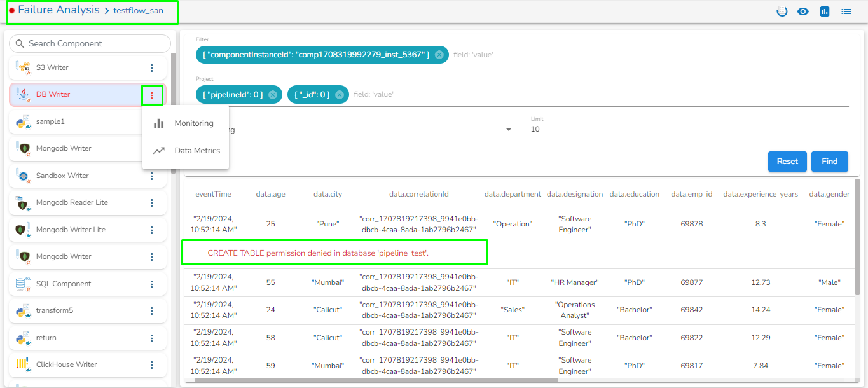Click the log scroll icon in header
This screenshot has height=388, width=868.
point(782,11)
